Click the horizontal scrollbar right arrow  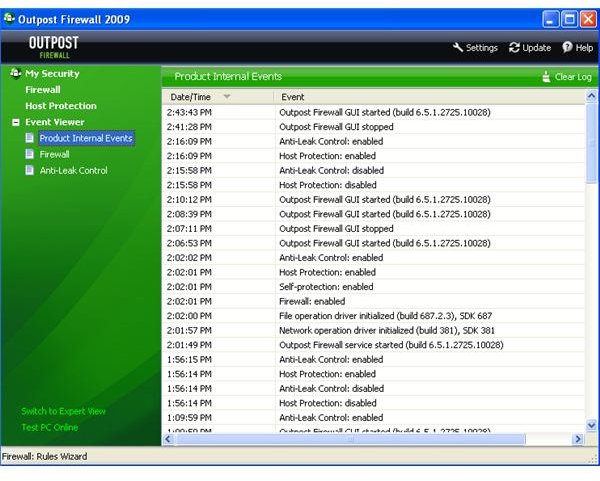pos(578,439)
